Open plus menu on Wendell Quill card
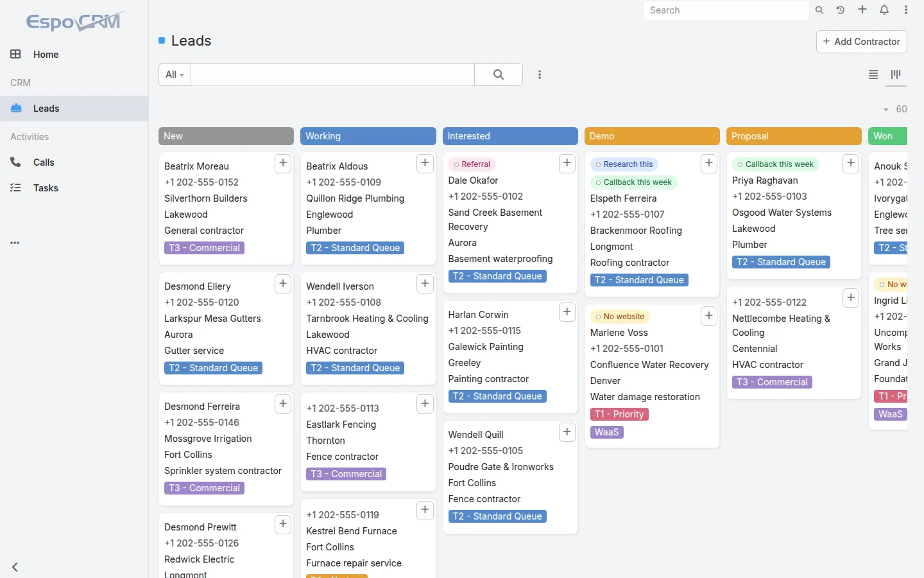The image size is (924, 578). point(567,432)
